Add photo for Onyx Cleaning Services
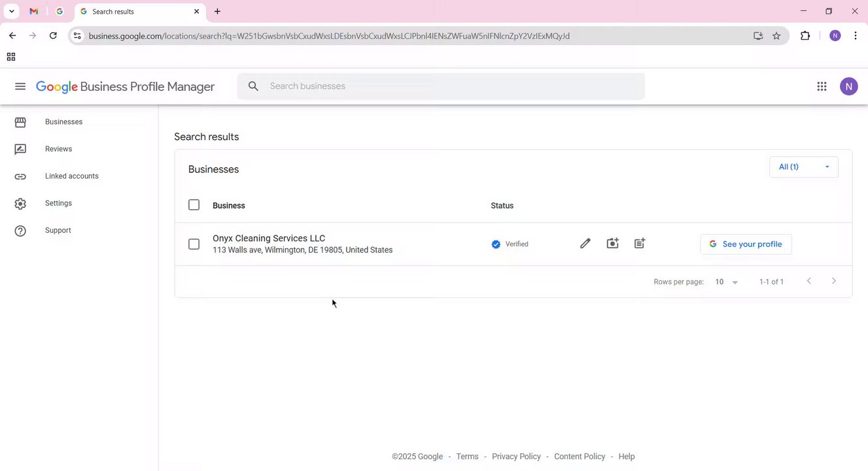The height and width of the screenshot is (471, 868). point(612,244)
